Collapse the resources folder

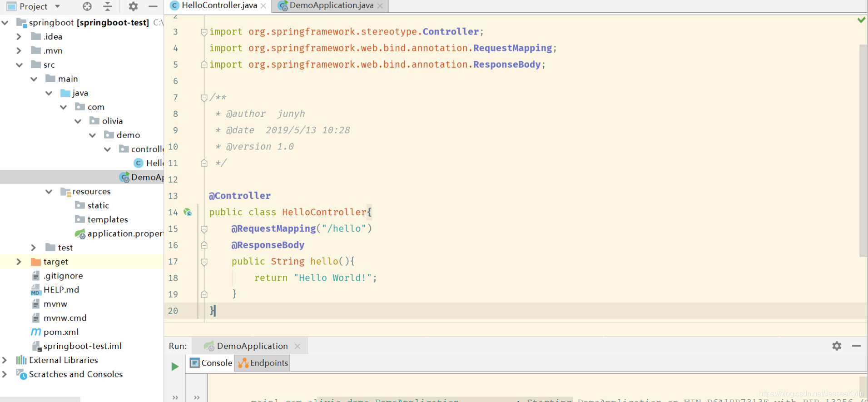click(x=49, y=191)
